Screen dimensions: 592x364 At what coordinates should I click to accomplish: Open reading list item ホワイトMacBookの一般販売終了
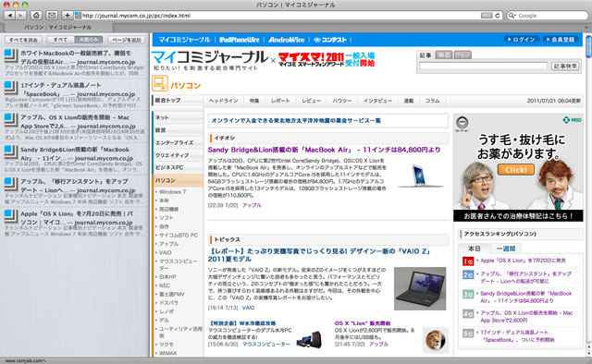coord(74,62)
